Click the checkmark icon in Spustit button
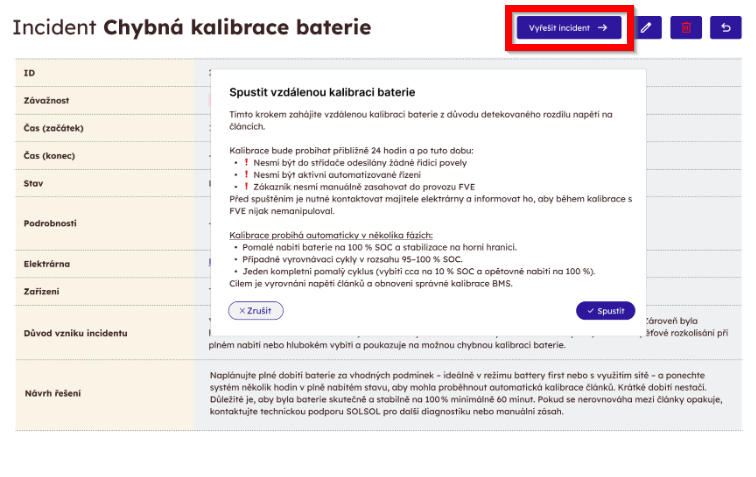 point(590,311)
